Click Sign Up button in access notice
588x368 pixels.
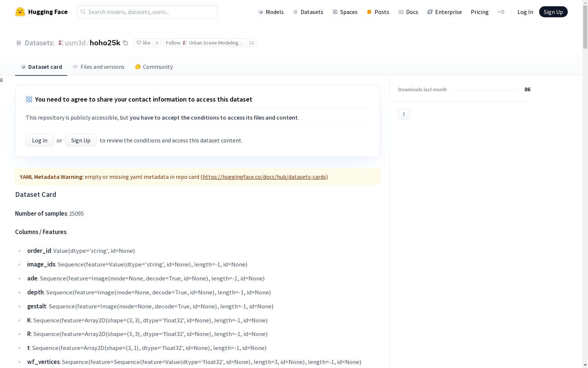(x=81, y=140)
